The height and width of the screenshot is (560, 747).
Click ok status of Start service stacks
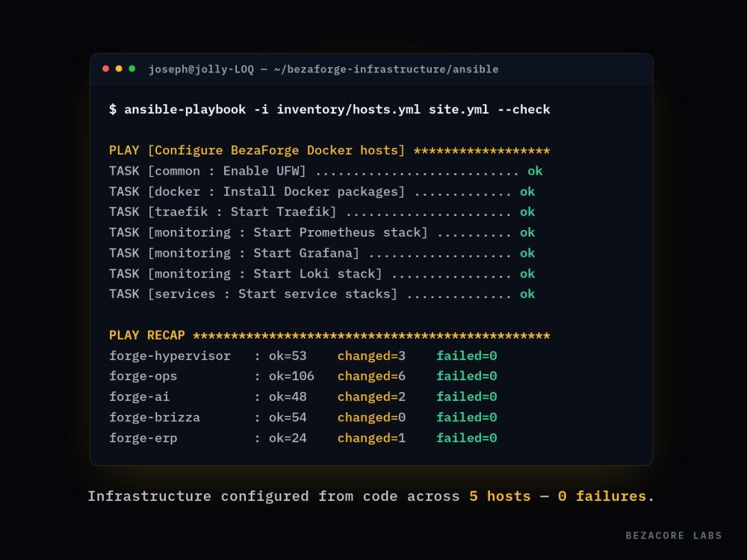pos(527,294)
